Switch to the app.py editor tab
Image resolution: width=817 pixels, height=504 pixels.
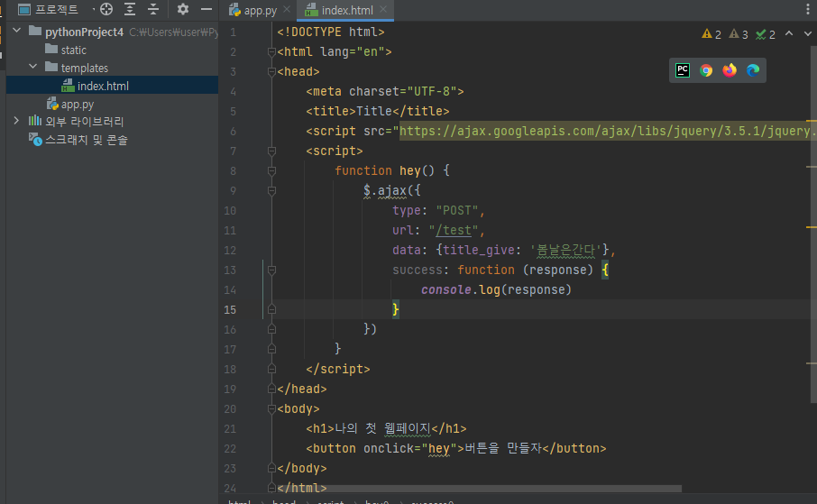pos(253,10)
